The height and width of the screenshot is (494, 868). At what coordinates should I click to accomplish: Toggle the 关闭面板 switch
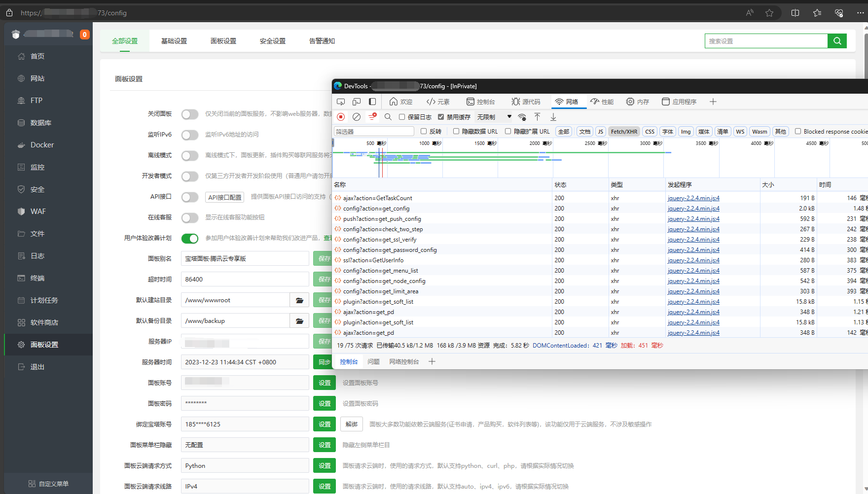190,114
